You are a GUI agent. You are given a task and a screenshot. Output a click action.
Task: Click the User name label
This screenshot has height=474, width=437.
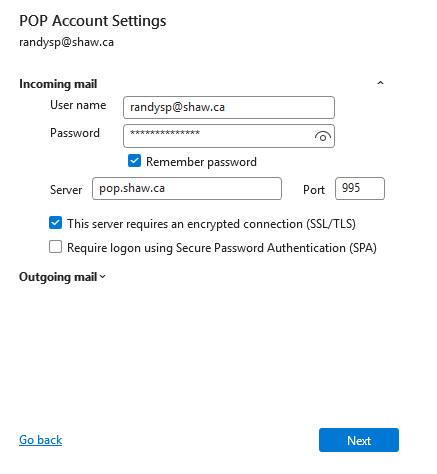coord(78,105)
